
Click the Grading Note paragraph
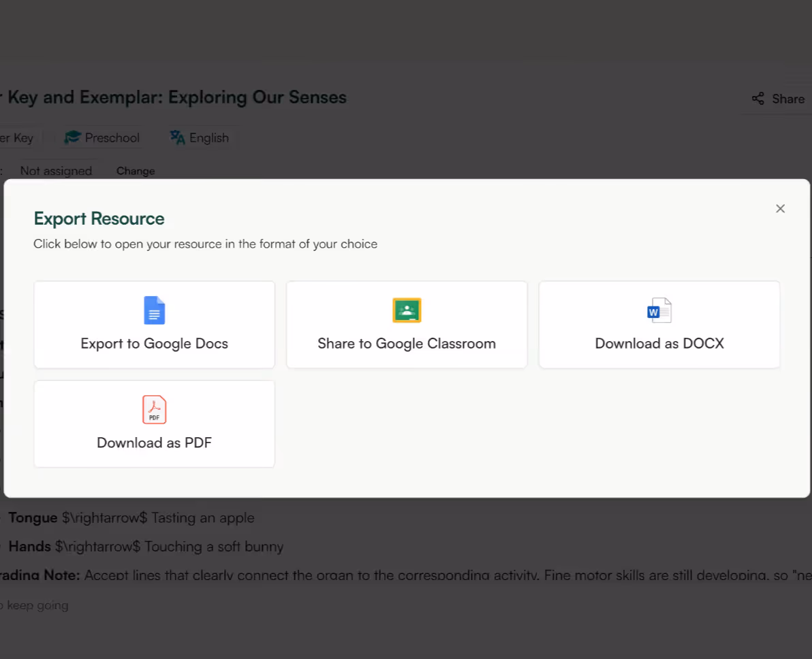point(406,575)
